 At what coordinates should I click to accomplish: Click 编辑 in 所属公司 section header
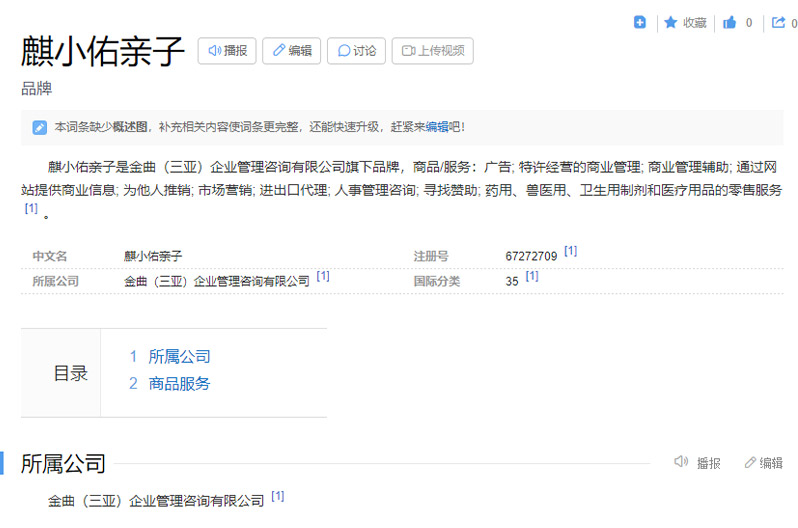tap(764, 463)
